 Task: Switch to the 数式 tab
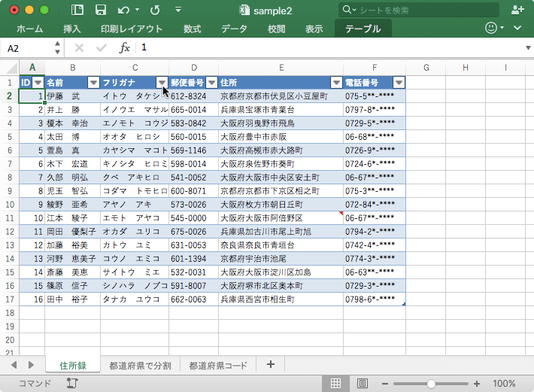[192, 29]
